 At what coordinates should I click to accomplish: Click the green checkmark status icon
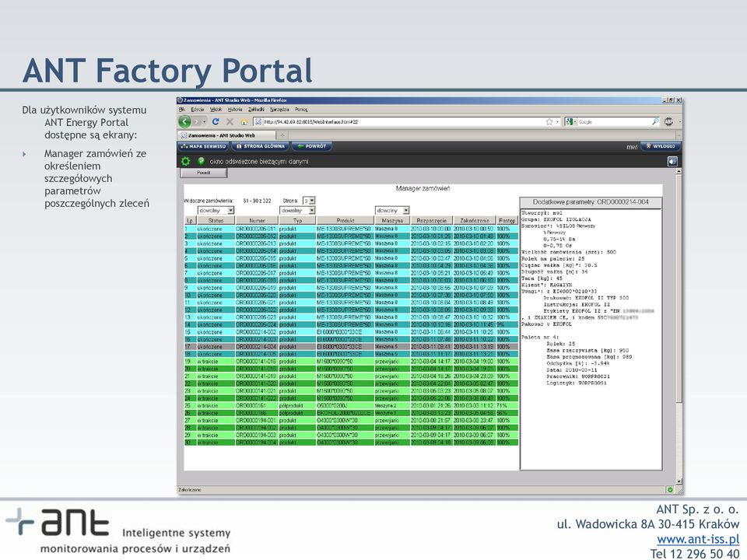[x=201, y=161]
